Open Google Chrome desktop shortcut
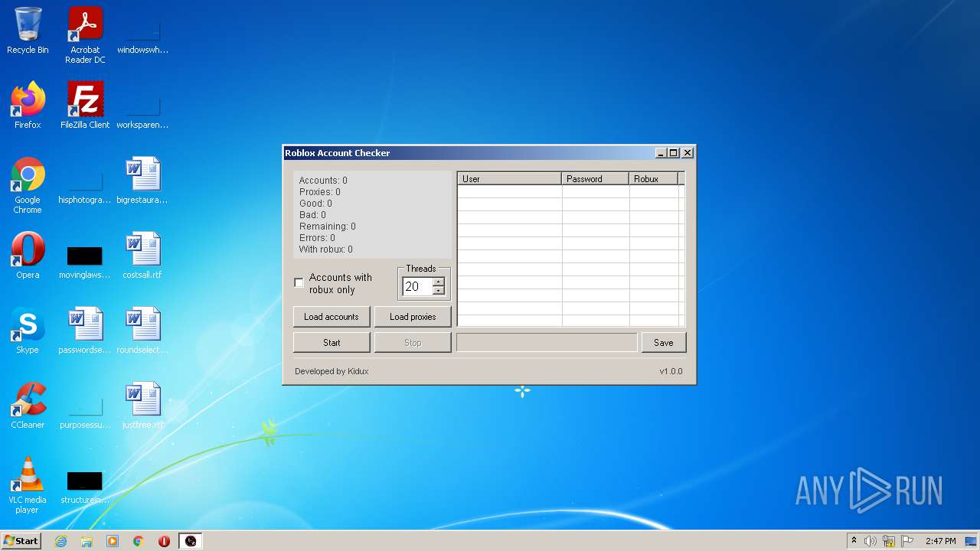The height and width of the screenshot is (551, 980). tap(28, 184)
